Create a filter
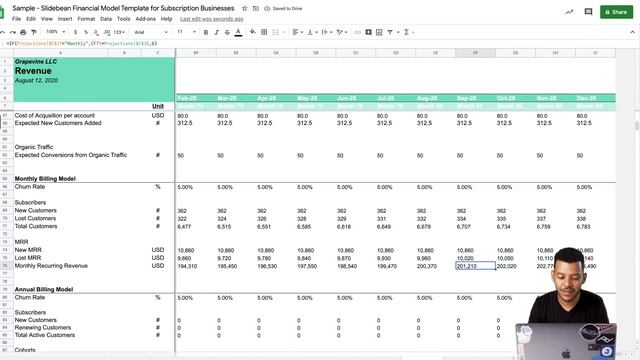Viewport: 640px width, 360px height. pyautogui.click(x=390, y=32)
